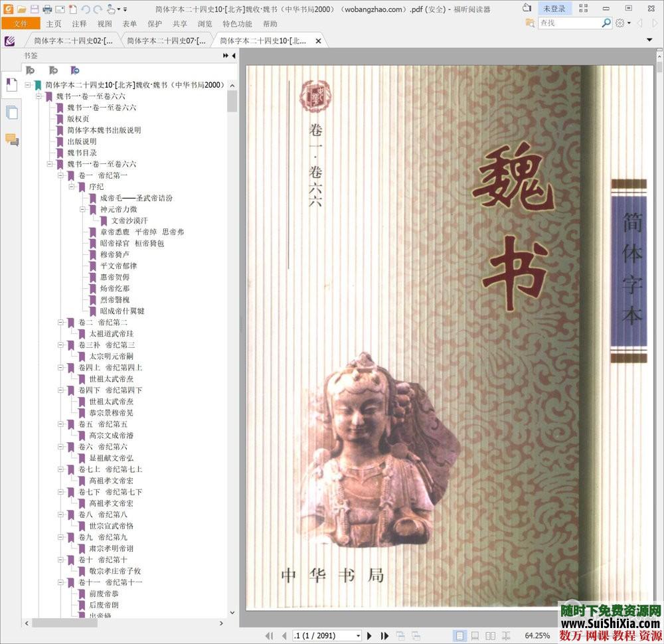664x644 pixels.
Task: Click the Print icon in the toolbar
Action: pyautogui.click(x=46, y=9)
